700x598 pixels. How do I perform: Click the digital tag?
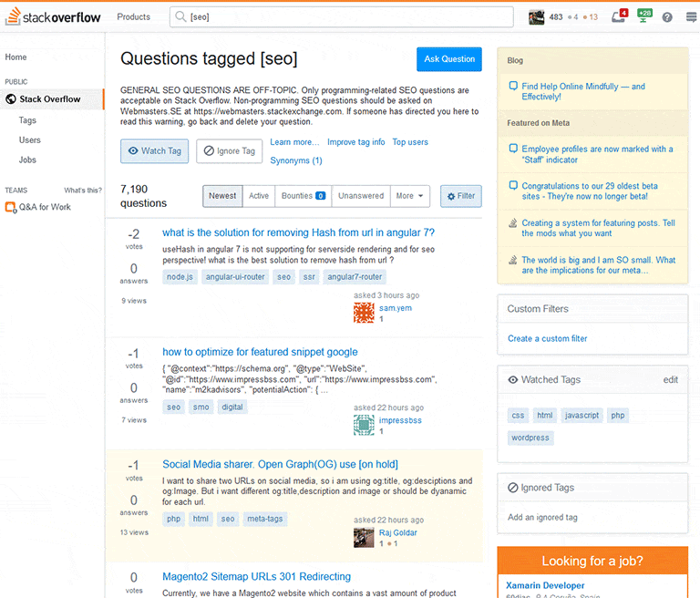coord(232,407)
